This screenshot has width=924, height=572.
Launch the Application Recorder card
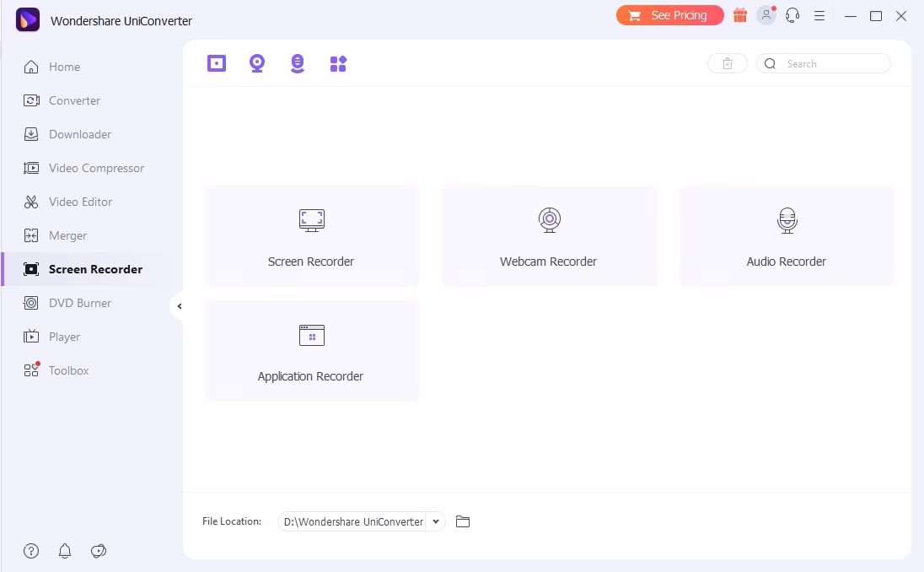tap(312, 351)
